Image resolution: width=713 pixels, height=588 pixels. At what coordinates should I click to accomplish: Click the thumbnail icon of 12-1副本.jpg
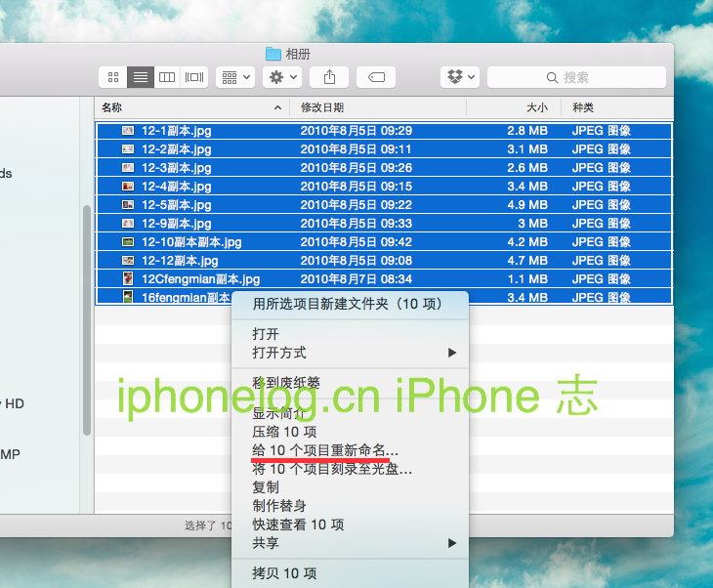point(128,131)
